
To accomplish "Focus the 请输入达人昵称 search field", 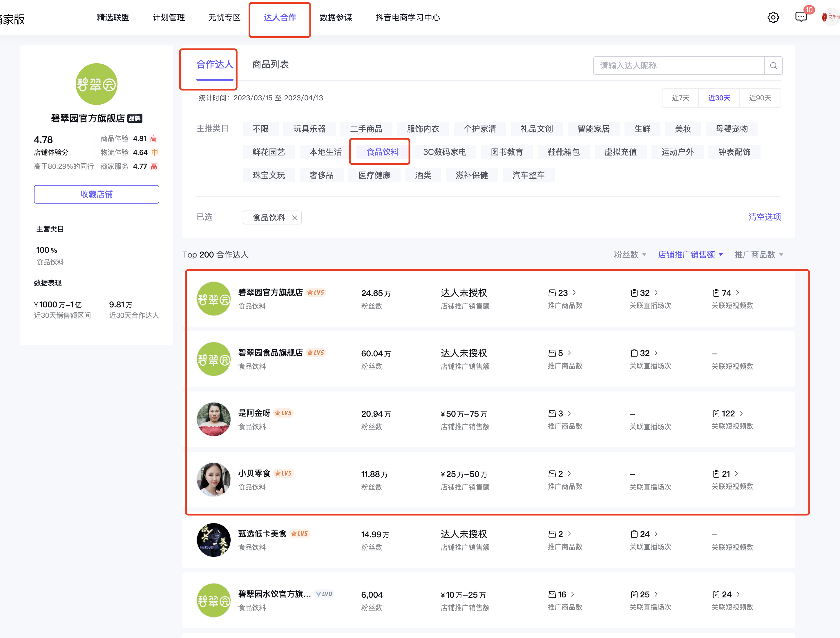I will [x=679, y=66].
